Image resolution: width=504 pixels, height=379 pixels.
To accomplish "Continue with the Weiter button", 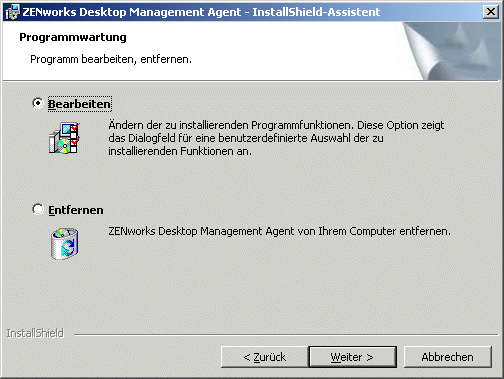I will point(353,357).
